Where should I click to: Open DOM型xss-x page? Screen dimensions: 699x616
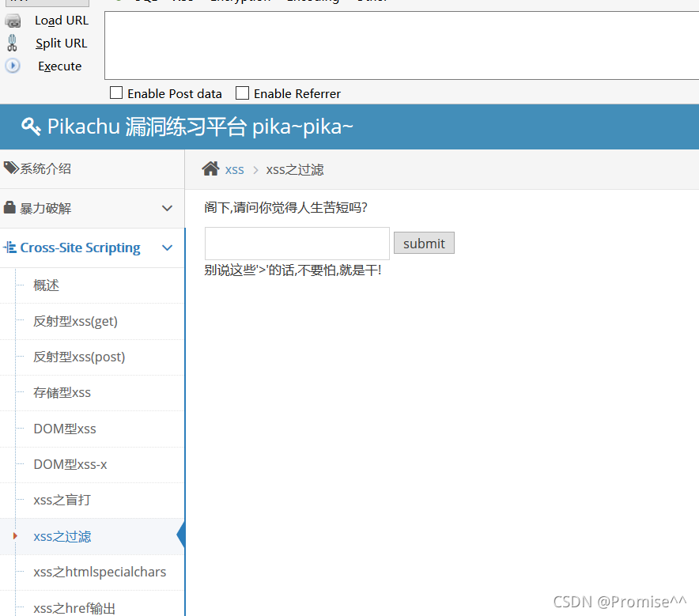[93, 464]
